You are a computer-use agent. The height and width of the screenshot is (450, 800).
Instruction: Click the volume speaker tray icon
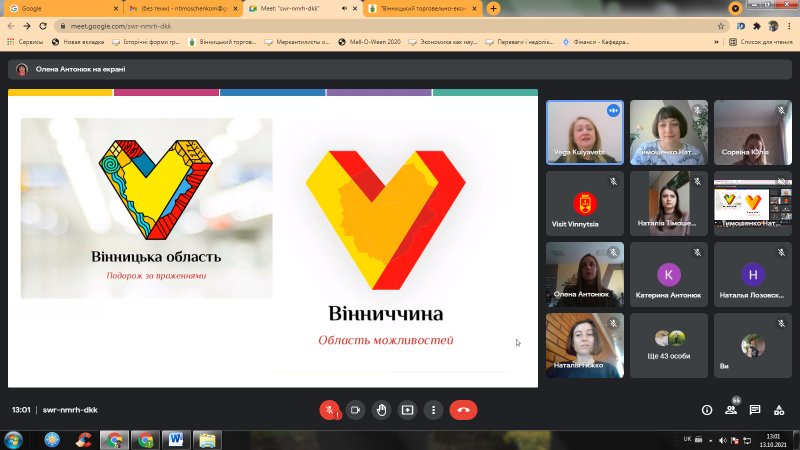[722, 440]
